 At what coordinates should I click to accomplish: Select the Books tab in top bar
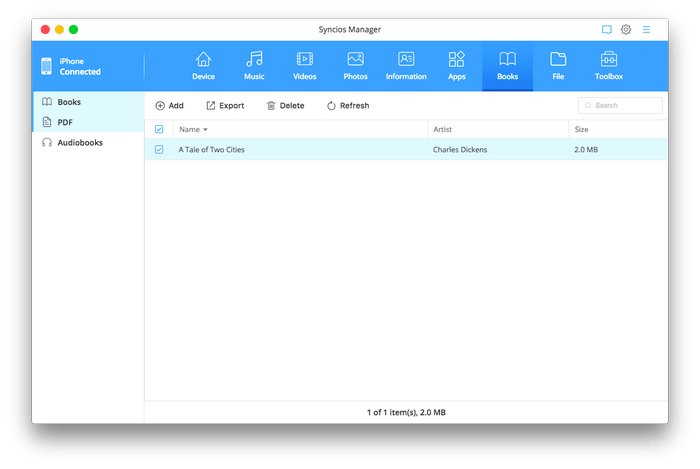point(508,66)
